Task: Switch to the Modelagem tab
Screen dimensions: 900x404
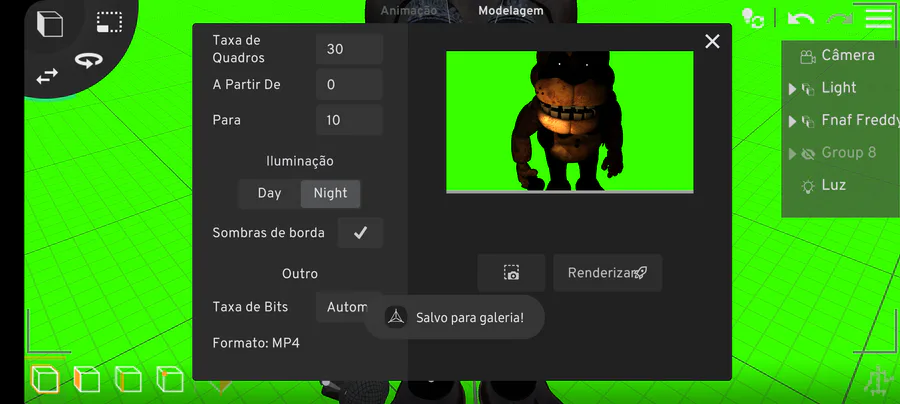Action: [x=510, y=11]
